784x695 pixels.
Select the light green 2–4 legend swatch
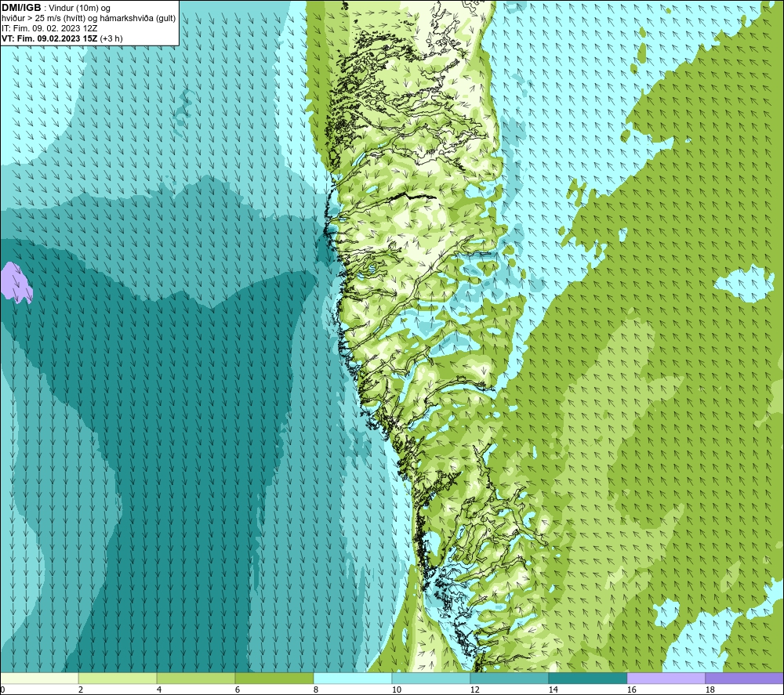(x=118, y=678)
